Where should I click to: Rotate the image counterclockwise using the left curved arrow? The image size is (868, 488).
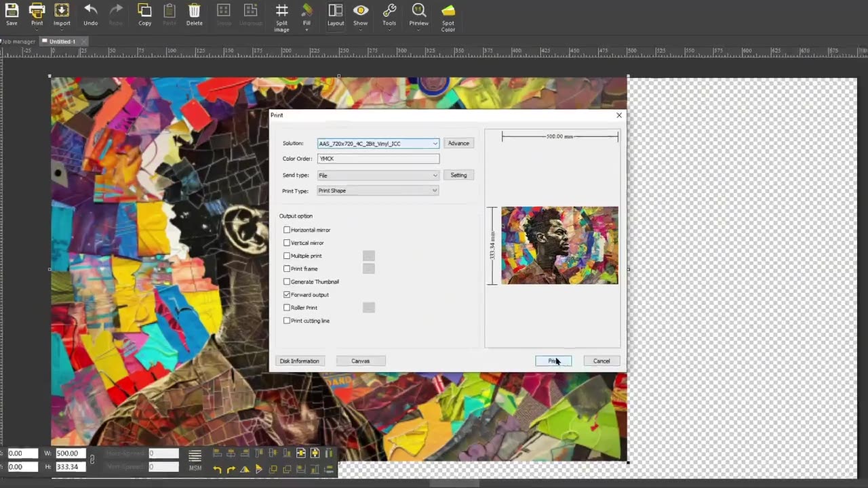tap(217, 469)
